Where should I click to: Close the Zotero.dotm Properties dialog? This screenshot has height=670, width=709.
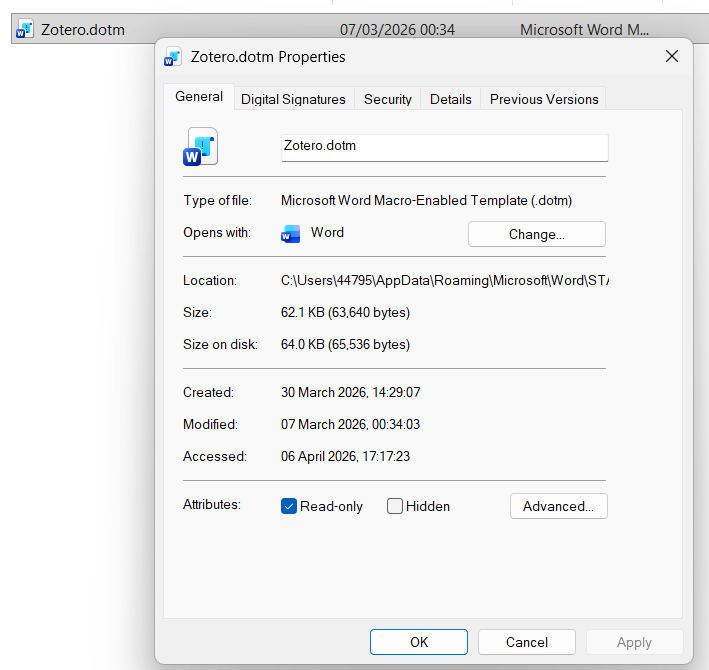coord(672,57)
